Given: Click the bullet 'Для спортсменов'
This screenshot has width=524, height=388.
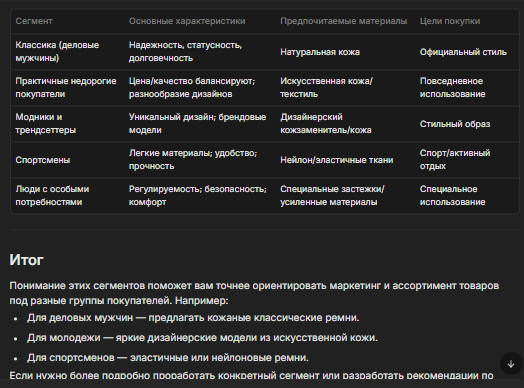Looking at the screenshot, I should click(168, 358).
